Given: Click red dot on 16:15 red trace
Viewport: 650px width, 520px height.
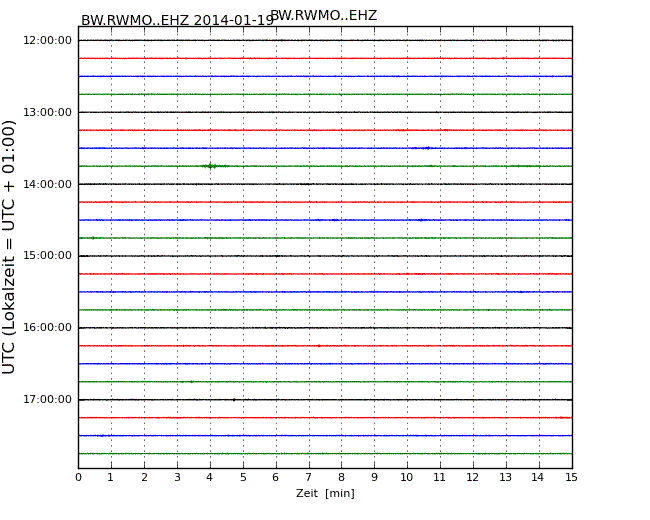Looking at the screenshot, I should coord(319,345).
